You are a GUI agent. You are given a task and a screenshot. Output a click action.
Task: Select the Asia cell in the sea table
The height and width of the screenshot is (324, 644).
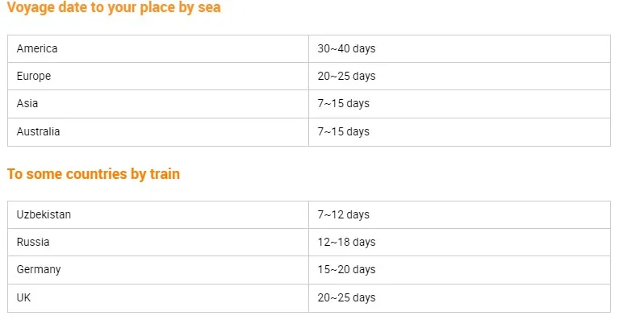(27, 103)
